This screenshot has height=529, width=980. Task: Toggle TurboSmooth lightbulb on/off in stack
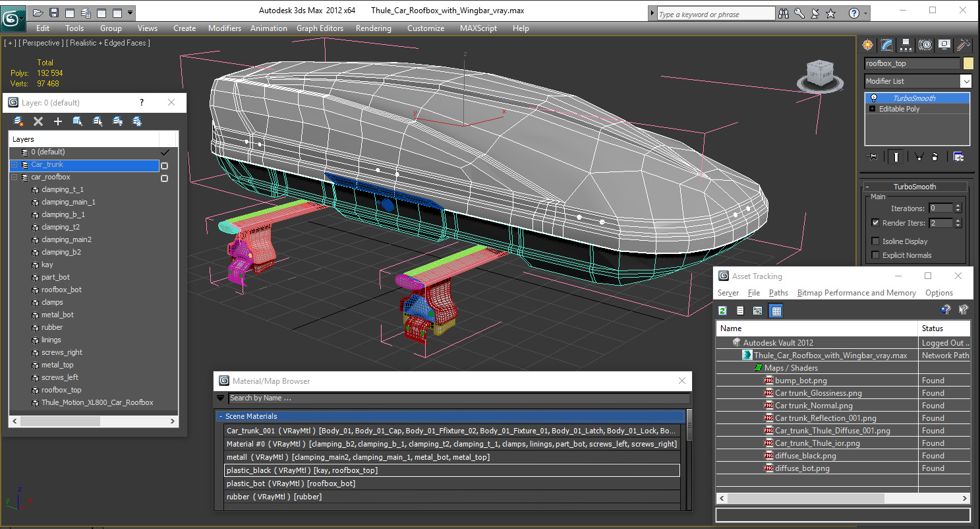[x=873, y=98]
